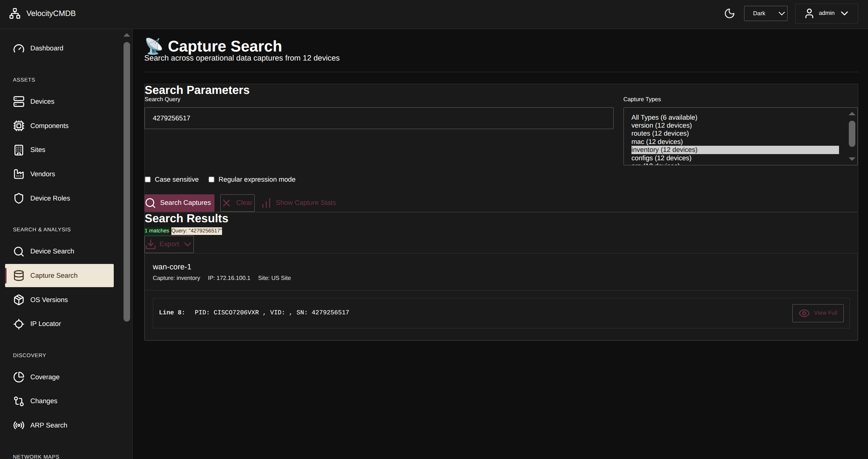Viewport: 868px width, 459px height.
Task: Click Show Capture Stats button
Action: (x=299, y=203)
